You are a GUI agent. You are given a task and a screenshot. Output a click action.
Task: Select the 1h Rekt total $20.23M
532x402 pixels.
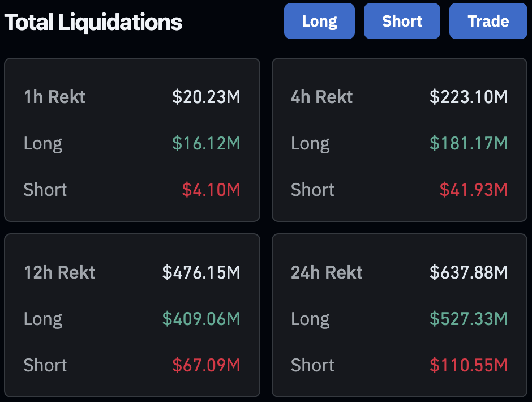[x=206, y=97]
